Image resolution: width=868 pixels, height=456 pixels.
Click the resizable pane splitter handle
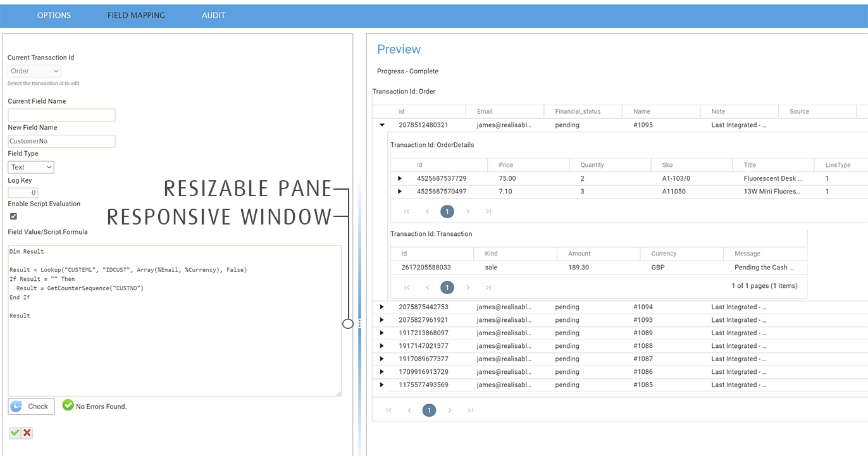359,323
